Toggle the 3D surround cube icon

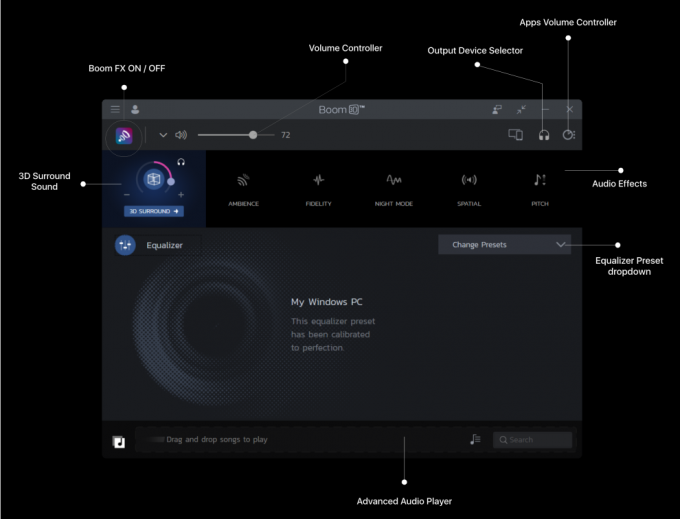point(154,179)
